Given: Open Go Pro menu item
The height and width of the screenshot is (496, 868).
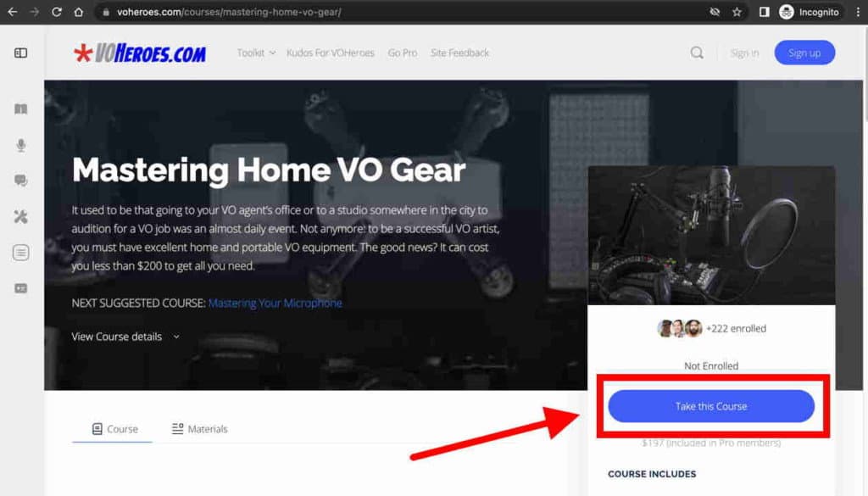Looking at the screenshot, I should (403, 53).
